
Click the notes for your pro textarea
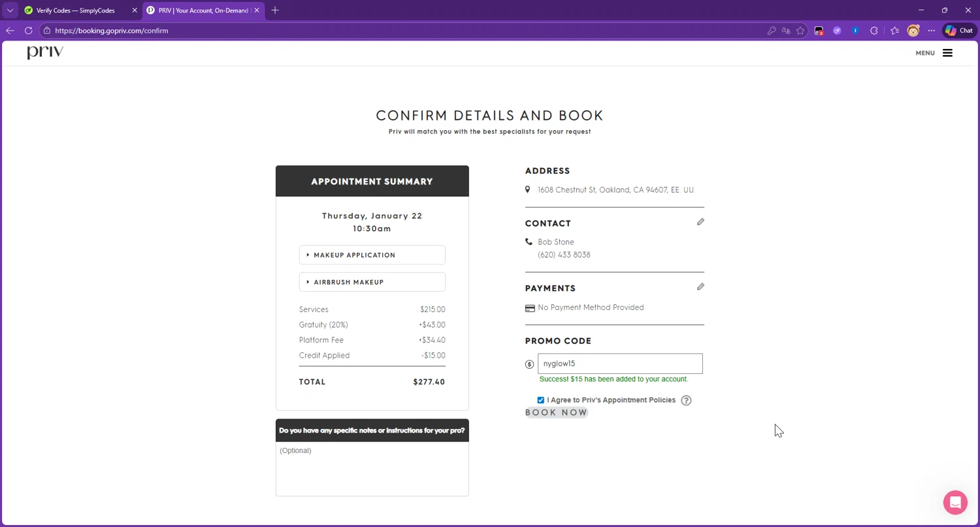pos(372,469)
